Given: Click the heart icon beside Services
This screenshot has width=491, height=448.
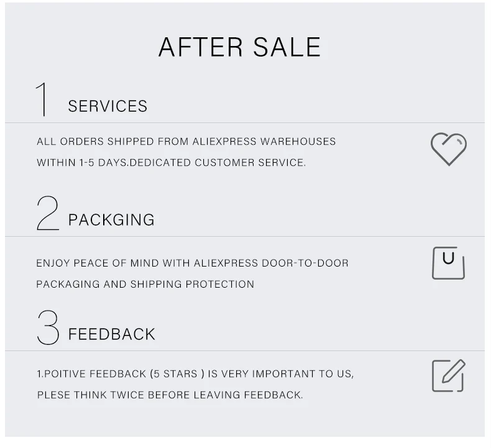Looking at the screenshot, I should [x=448, y=149].
